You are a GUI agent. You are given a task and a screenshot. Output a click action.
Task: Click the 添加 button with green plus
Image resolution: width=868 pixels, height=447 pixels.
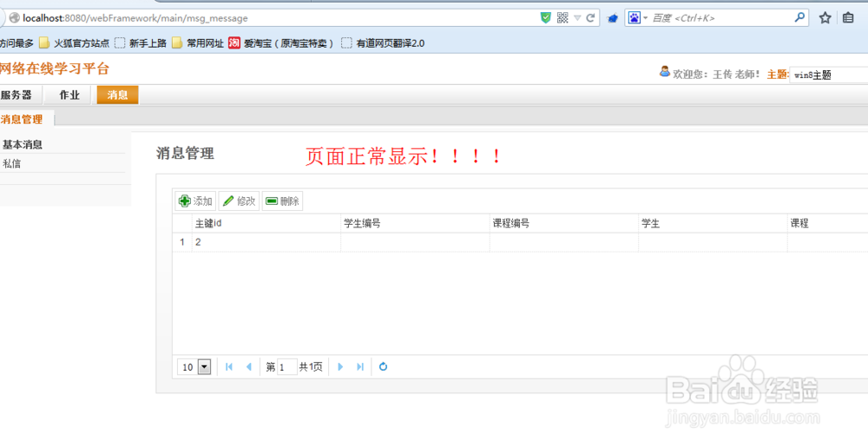(x=196, y=200)
